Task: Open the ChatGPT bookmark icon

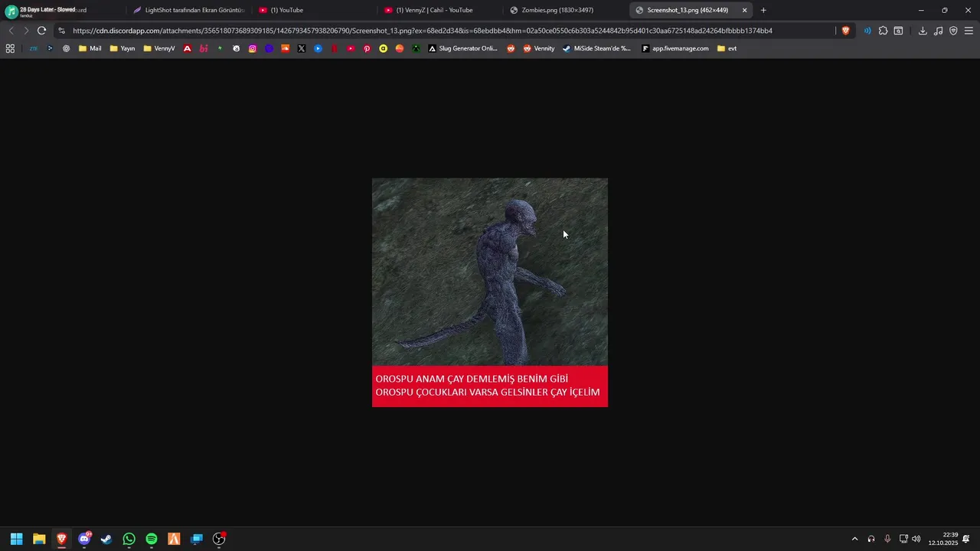Action: pyautogui.click(x=67, y=48)
